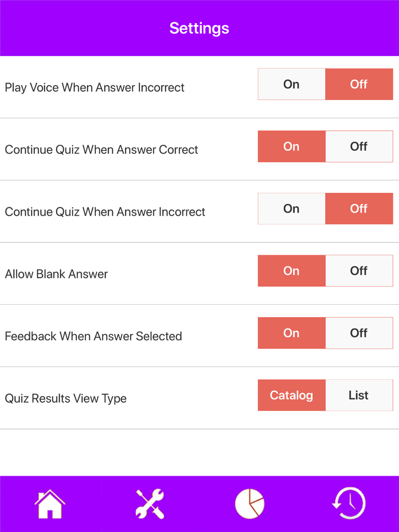This screenshot has height=532, width=399.
Task: Click the Feedback When Answer Selected label
Action: pyautogui.click(x=93, y=336)
